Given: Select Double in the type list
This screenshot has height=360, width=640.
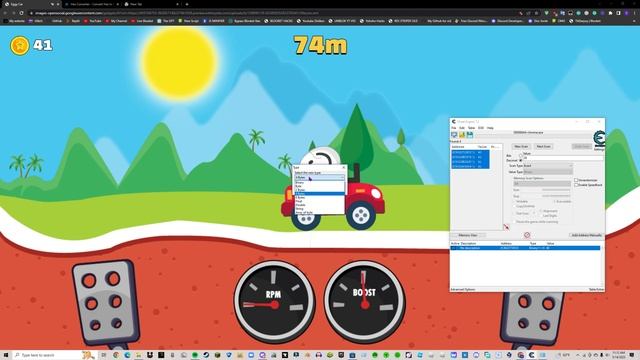Looking at the screenshot, I should pyautogui.click(x=319, y=205).
